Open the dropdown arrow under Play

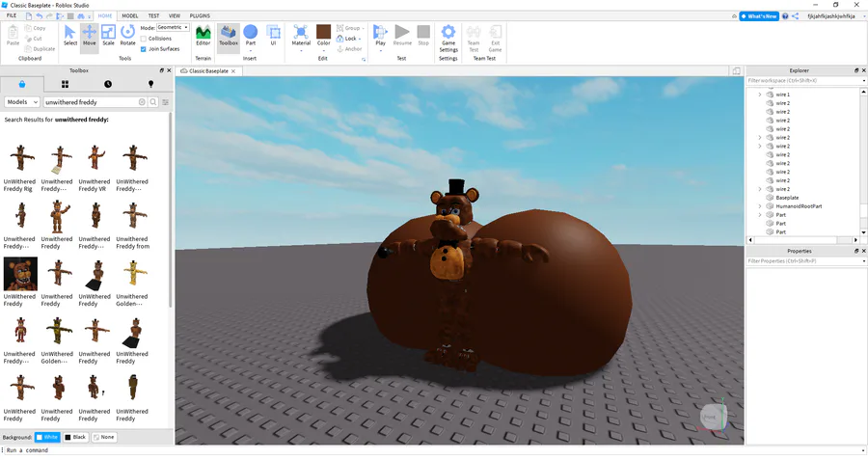380,51
